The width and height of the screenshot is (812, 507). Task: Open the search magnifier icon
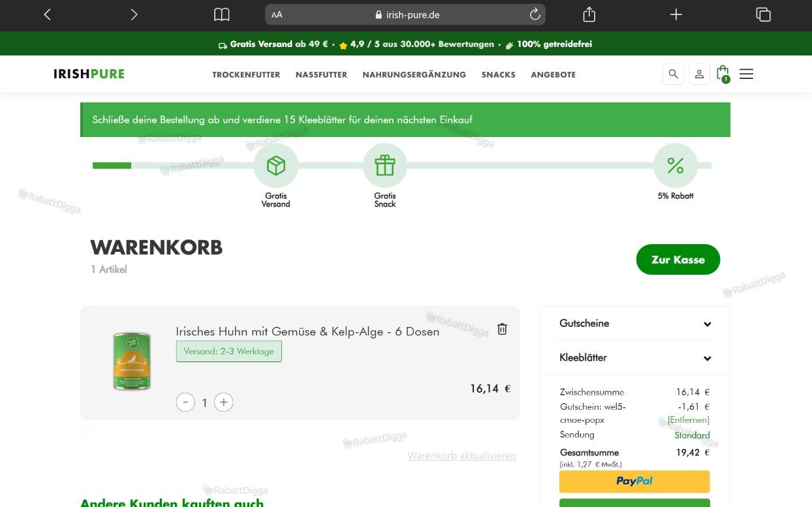point(674,74)
